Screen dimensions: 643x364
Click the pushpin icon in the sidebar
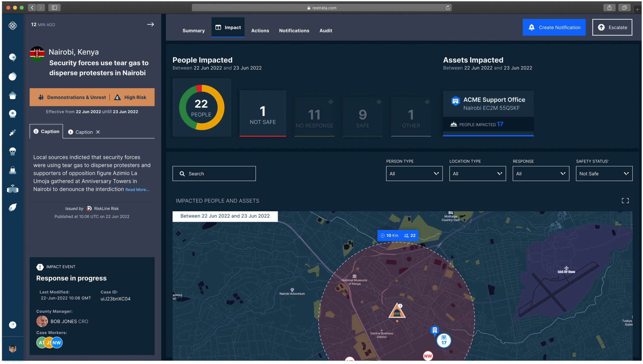click(13, 133)
